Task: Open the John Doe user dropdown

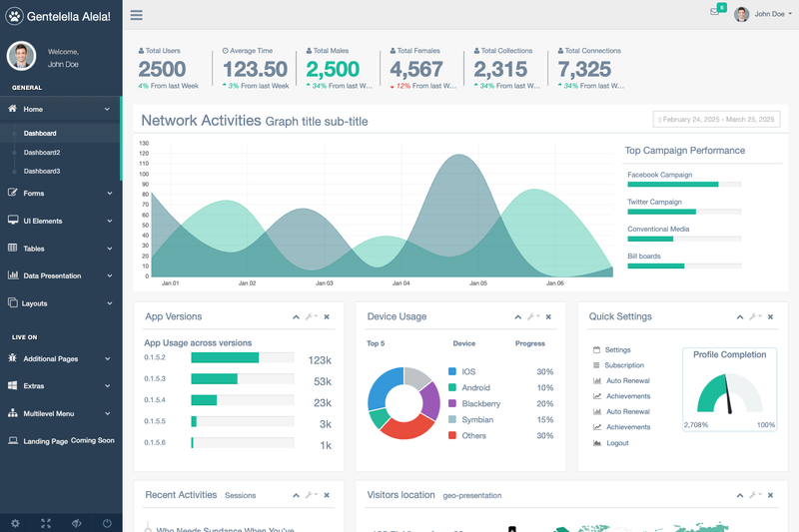Action: pyautogui.click(x=763, y=14)
